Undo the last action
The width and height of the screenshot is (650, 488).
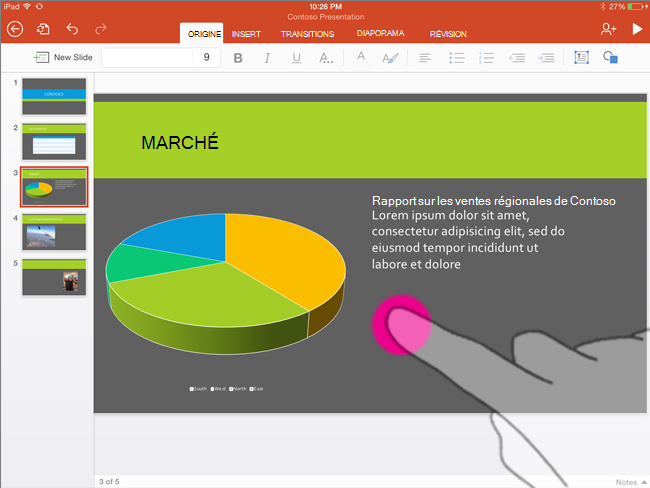[x=72, y=29]
